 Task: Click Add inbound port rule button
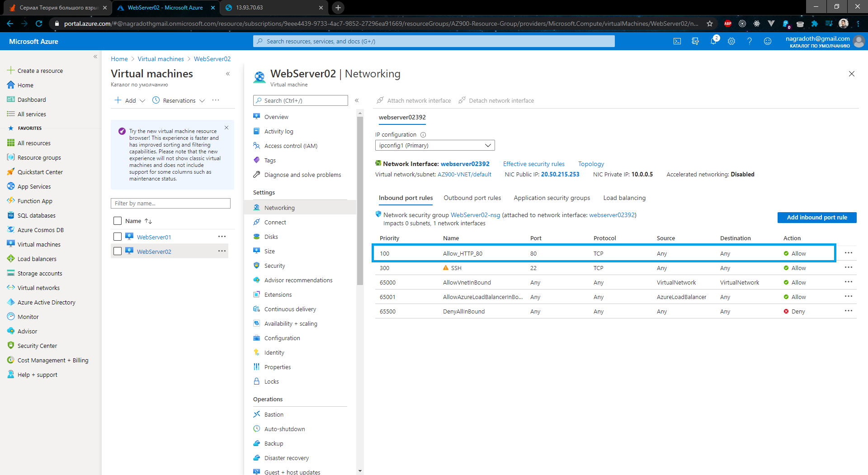pyautogui.click(x=817, y=217)
